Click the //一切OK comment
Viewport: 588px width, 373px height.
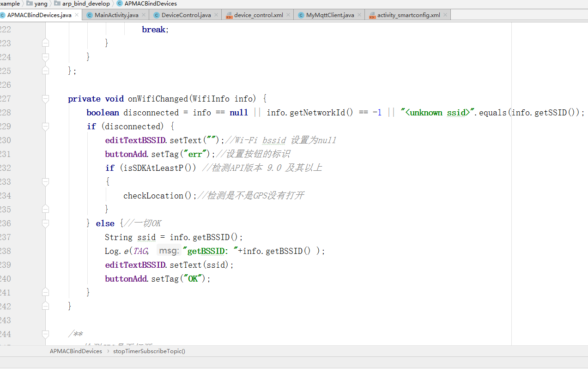142,223
